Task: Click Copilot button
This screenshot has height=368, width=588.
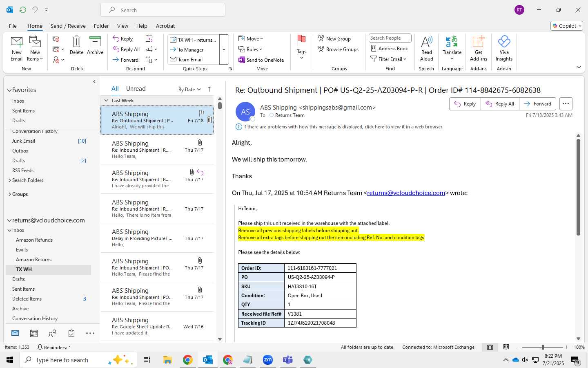Action: [566, 26]
